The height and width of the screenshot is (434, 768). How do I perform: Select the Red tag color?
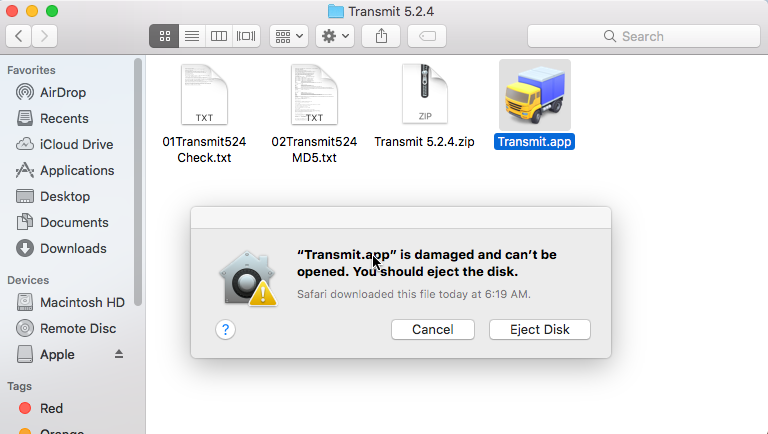(x=51, y=408)
